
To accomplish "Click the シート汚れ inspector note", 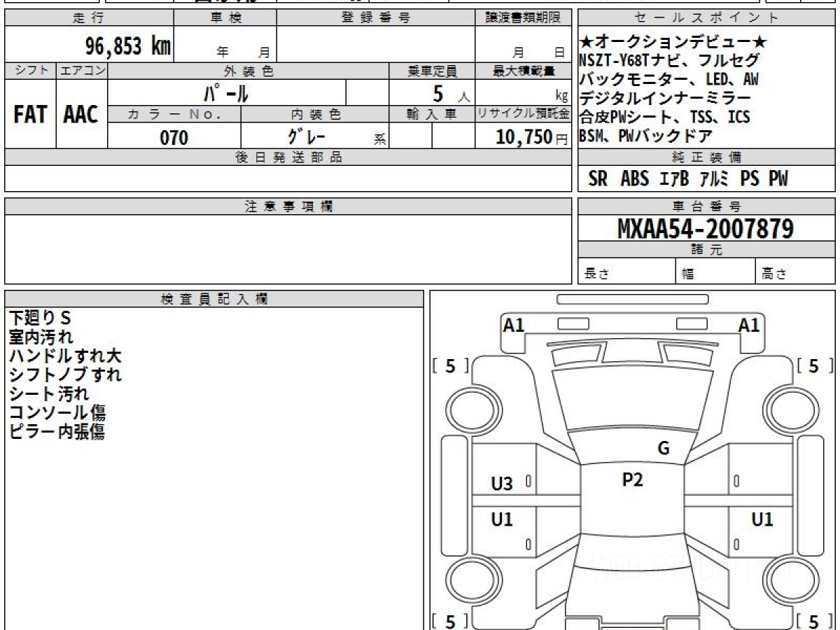I will point(48,394).
